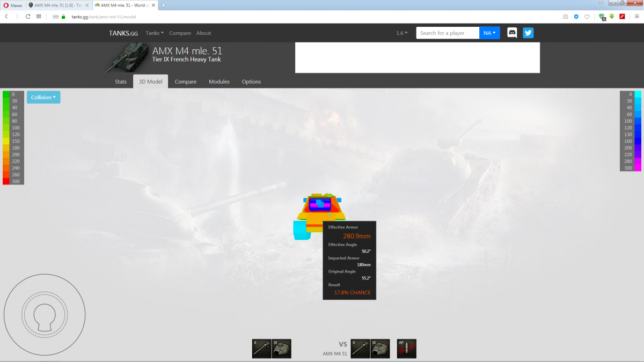Switch to the Compare tab under tank header

[185, 82]
